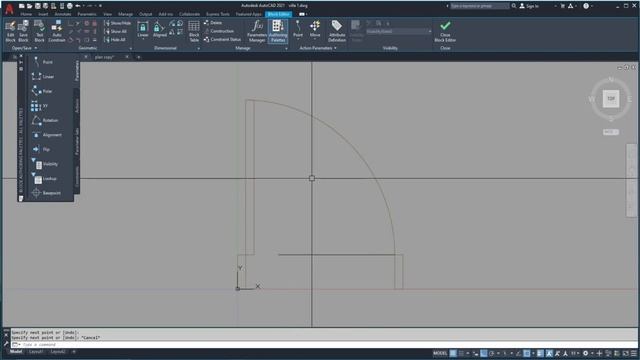Open the WCS dropdown below the ViewCube

[x=611, y=132]
